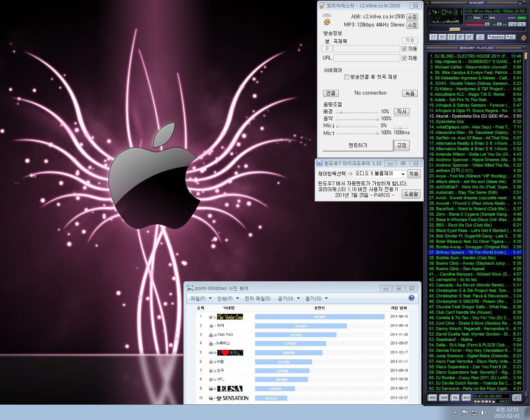Image resolution: width=530 pixels, height=420 pixels.
Task: Click the 연결 connect button
Action: [331, 93]
